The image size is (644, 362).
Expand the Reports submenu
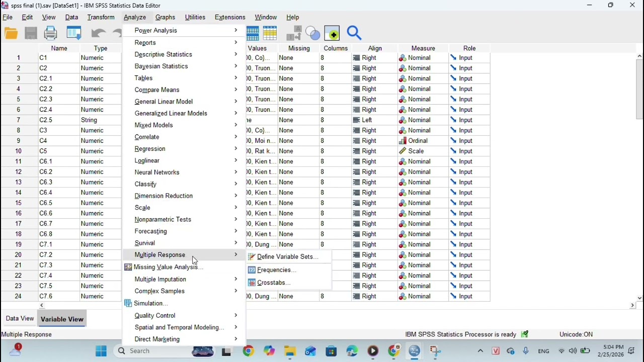tap(184, 43)
